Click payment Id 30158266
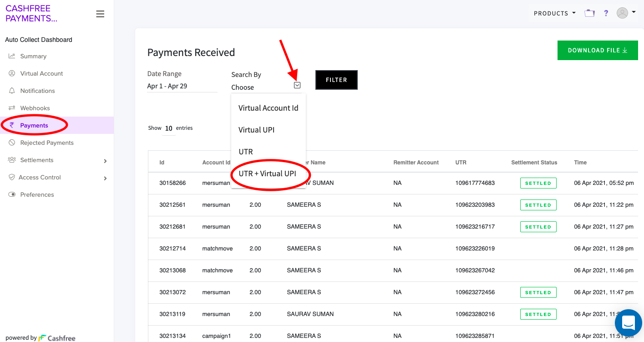This screenshot has width=644, height=342. 172,183
